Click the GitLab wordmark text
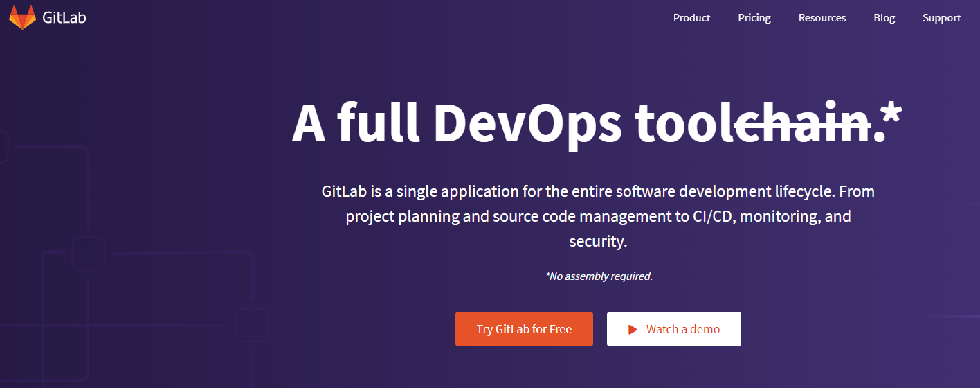Viewport: 980px width, 388px height. [x=64, y=18]
